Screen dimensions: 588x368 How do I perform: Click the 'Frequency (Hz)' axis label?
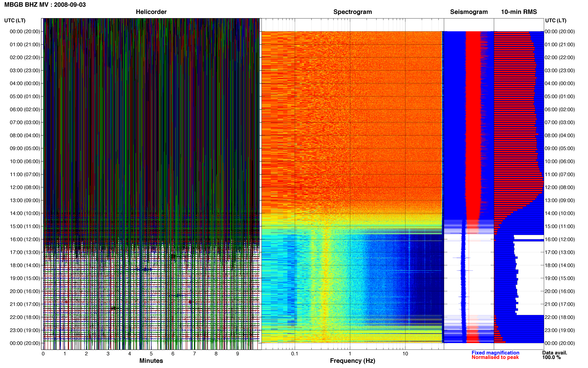point(352,361)
